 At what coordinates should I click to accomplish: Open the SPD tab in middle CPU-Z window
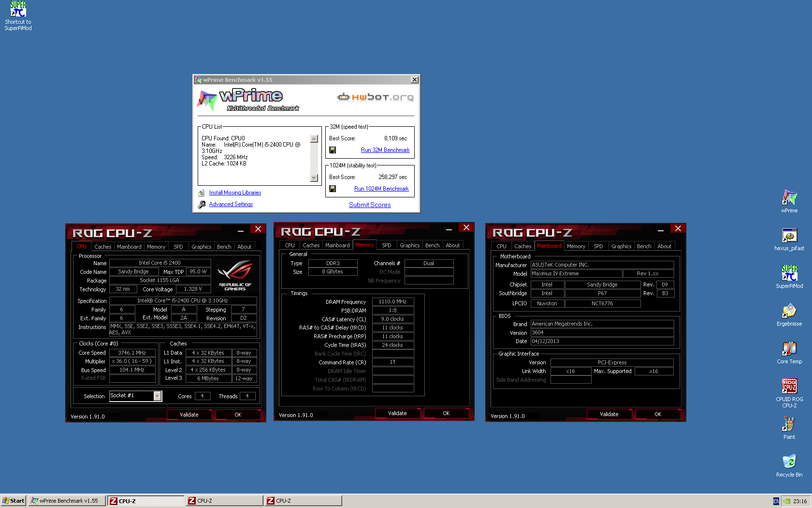[x=387, y=245]
